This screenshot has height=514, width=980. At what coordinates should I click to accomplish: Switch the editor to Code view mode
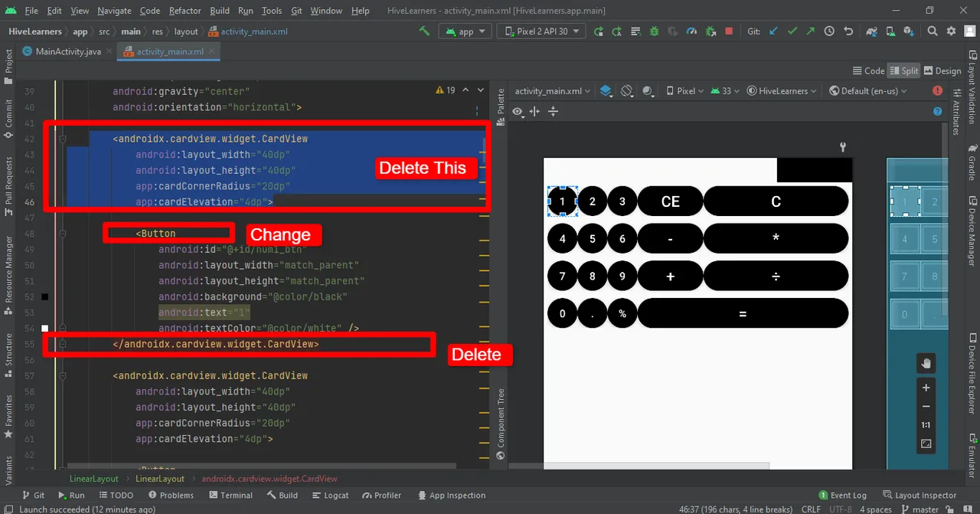point(868,70)
